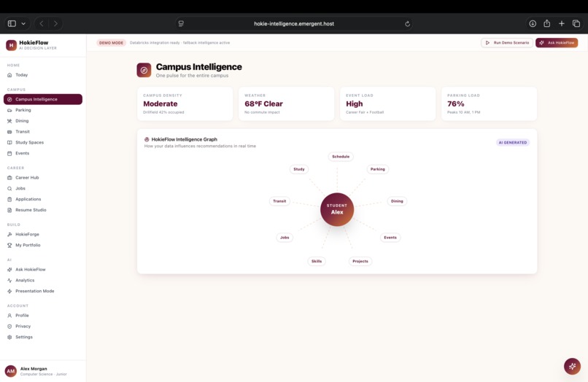This screenshot has height=382, width=588.
Task: Click the Study node in graph
Action: 299,169
